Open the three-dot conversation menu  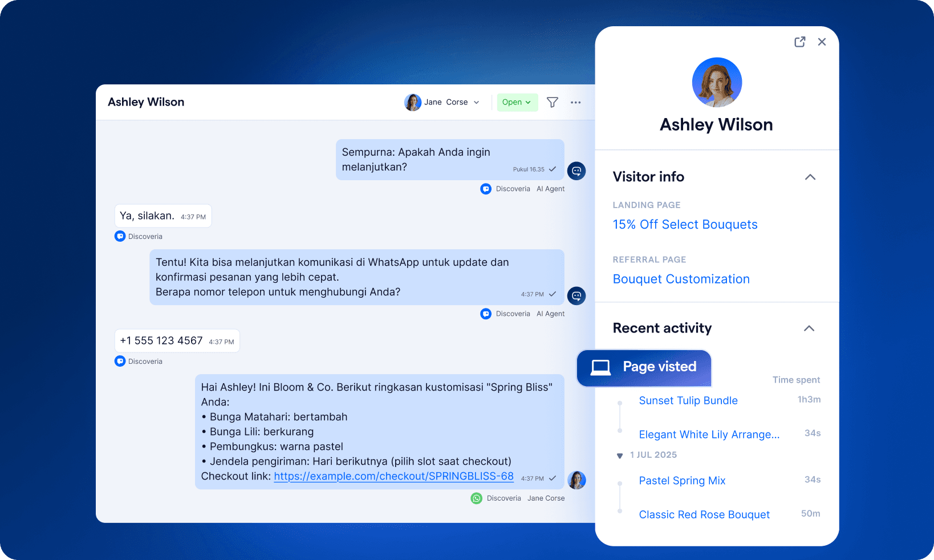click(x=576, y=102)
